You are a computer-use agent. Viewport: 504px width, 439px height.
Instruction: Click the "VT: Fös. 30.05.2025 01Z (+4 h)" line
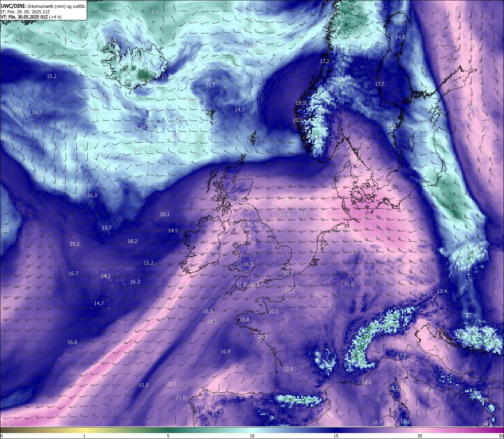tap(31, 17)
